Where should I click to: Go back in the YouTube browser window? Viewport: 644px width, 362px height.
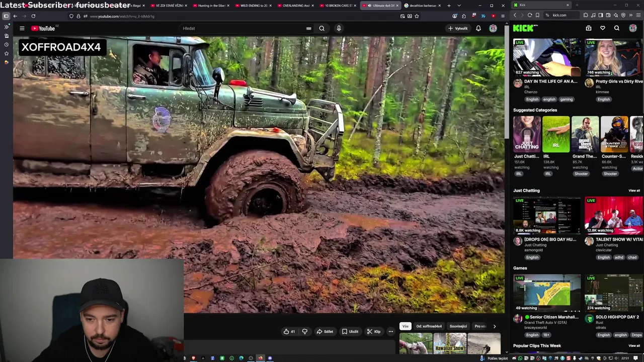(x=15, y=16)
